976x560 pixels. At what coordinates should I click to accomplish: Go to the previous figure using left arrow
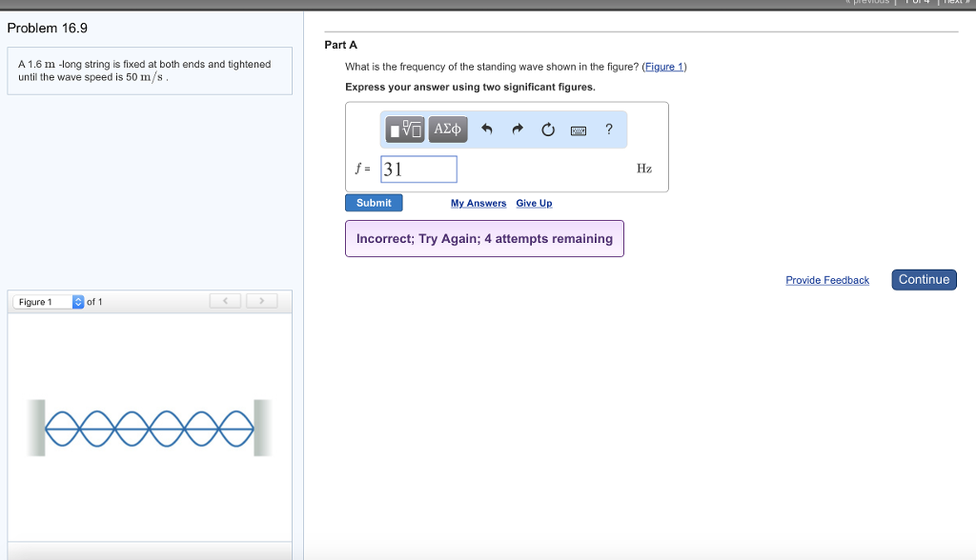point(226,302)
